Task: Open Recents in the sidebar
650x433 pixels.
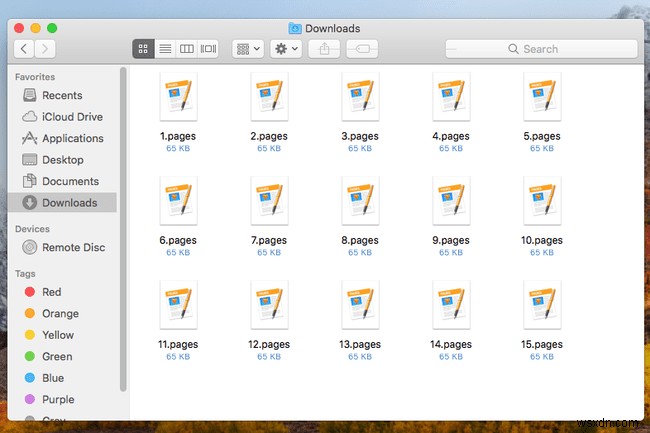Action: tap(62, 96)
